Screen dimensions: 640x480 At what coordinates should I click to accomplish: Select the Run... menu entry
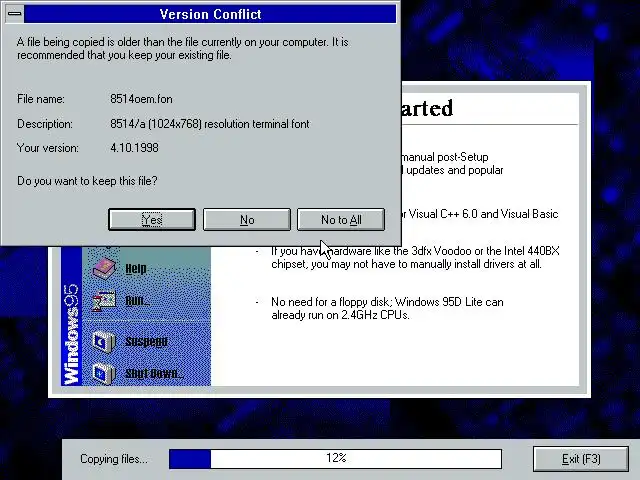[x=137, y=301]
